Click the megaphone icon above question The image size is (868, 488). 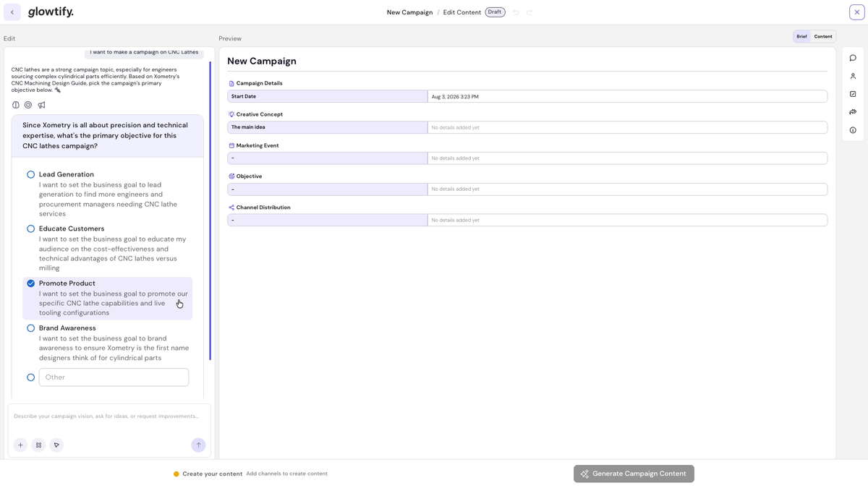coord(41,105)
